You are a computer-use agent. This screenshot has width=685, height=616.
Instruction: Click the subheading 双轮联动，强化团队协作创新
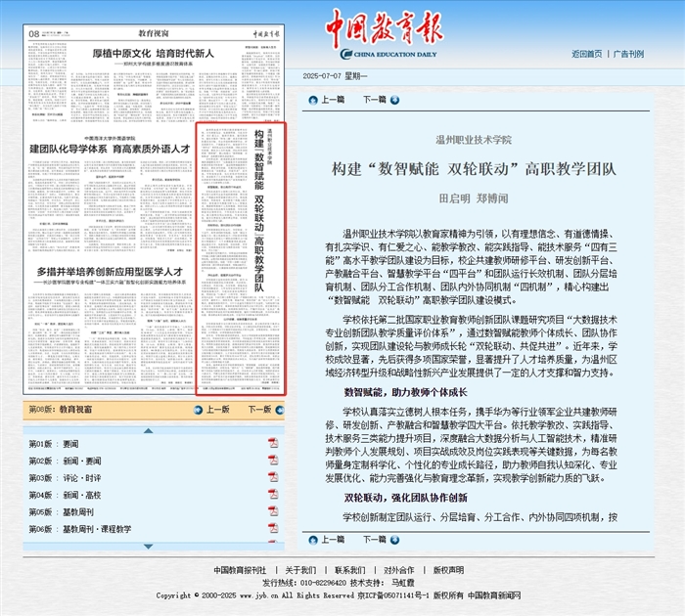click(x=405, y=498)
